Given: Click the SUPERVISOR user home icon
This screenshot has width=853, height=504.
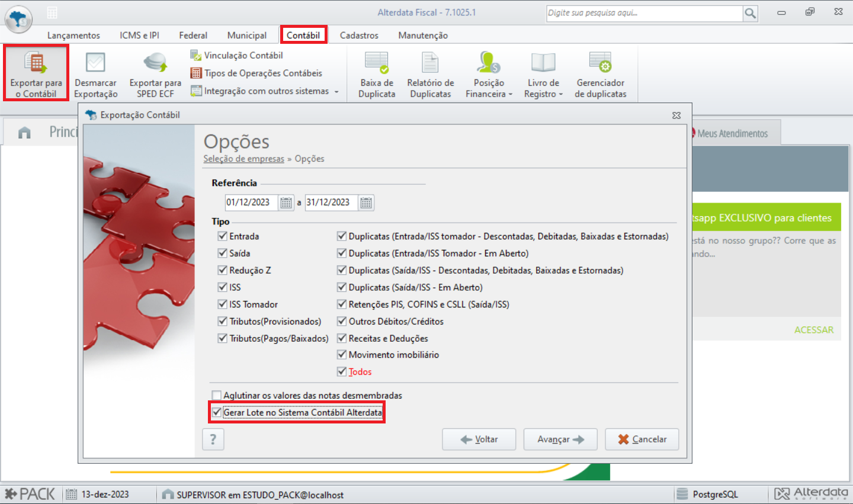Looking at the screenshot, I should click(168, 494).
